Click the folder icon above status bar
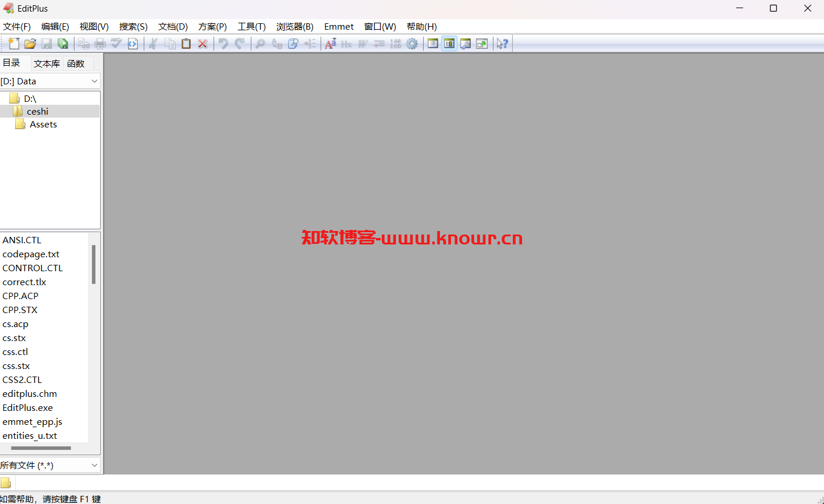 point(6,482)
